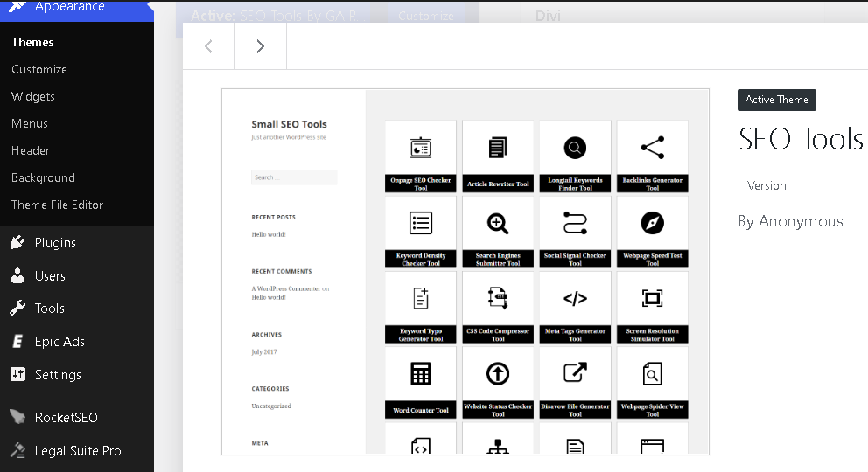Click the Tools wrench icon
This screenshot has width=868, height=472.
point(17,308)
